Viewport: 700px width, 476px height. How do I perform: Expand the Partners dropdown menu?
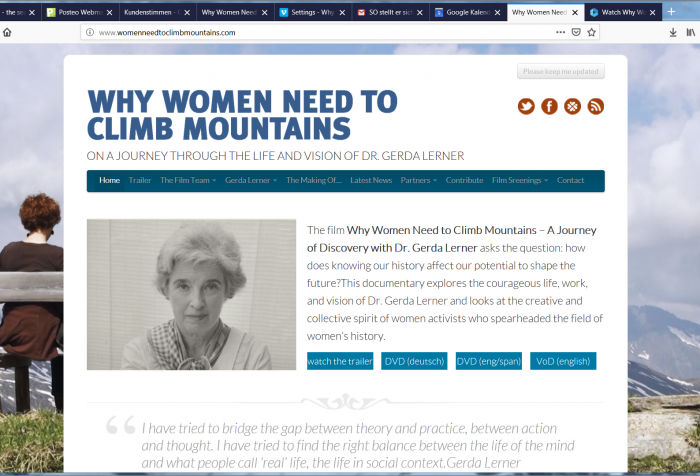click(x=418, y=180)
